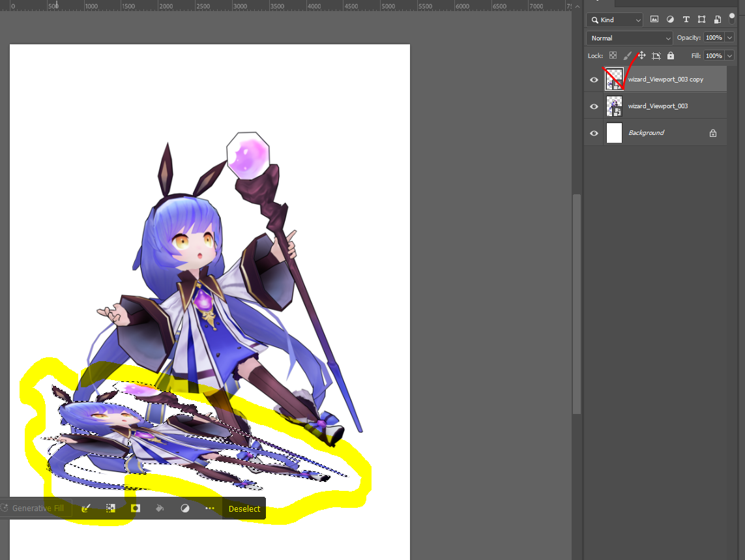
Task: Open the Fill slider dropdown arrow
Action: [x=730, y=55]
